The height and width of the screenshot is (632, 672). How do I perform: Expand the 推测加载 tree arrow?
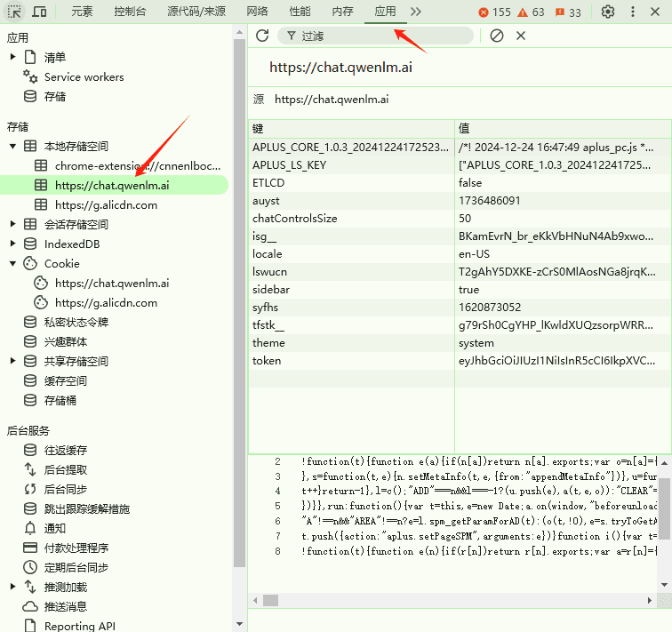click(x=12, y=587)
